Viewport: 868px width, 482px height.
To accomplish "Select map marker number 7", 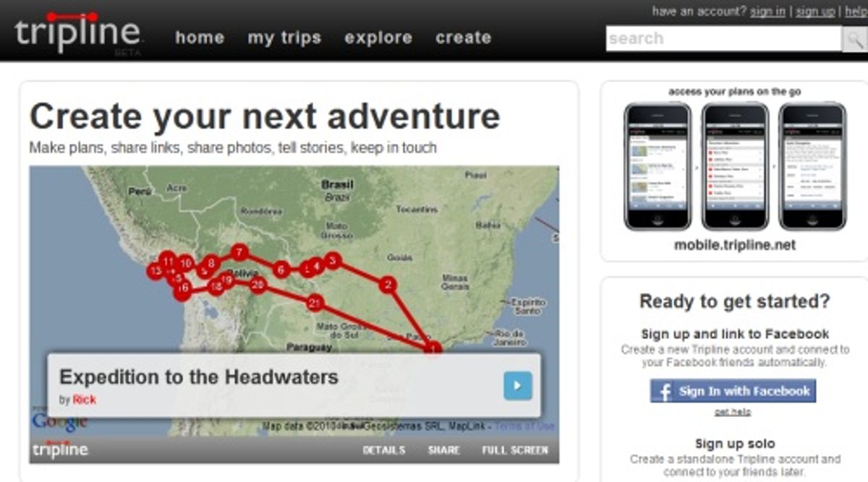I will [239, 253].
